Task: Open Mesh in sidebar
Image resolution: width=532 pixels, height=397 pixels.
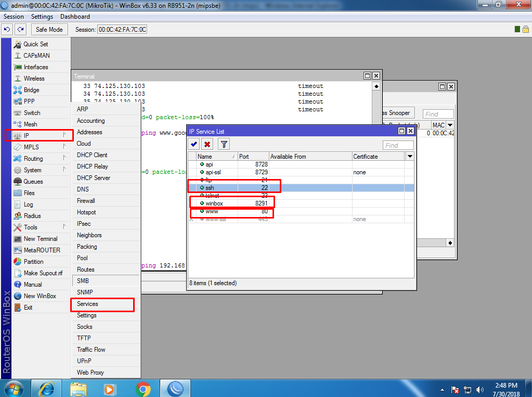Action: tap(41, 124)
